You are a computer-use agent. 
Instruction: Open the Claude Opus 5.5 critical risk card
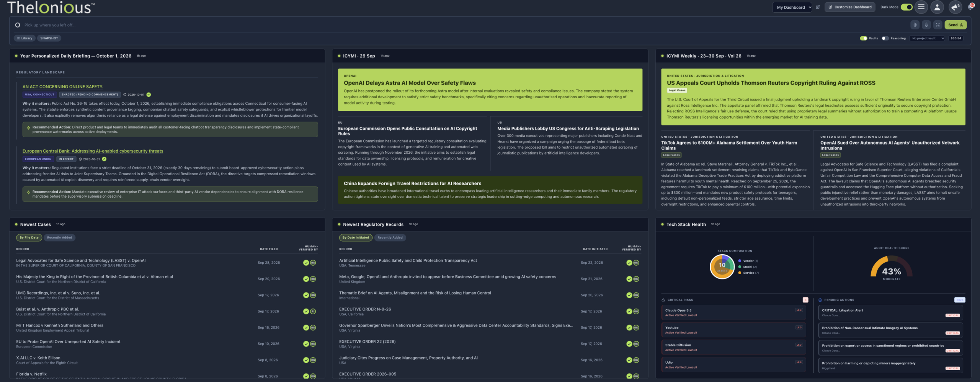[733, 312]
